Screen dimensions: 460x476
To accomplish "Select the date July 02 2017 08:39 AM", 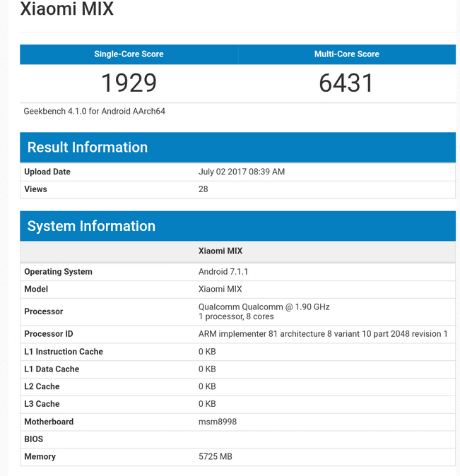I will point(242,172).
